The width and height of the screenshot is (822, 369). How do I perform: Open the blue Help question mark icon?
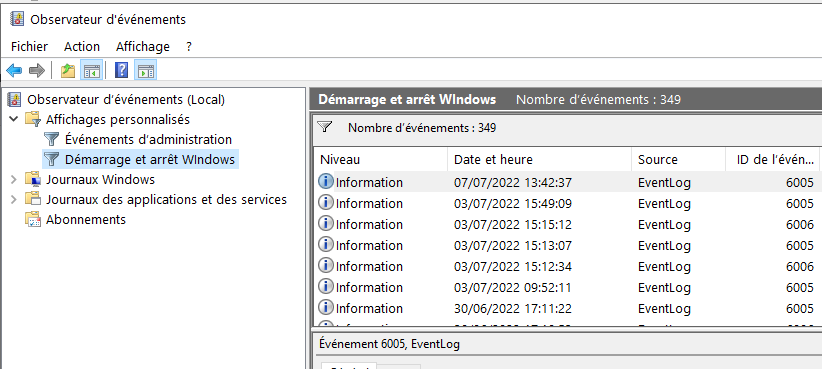[121, 70]
